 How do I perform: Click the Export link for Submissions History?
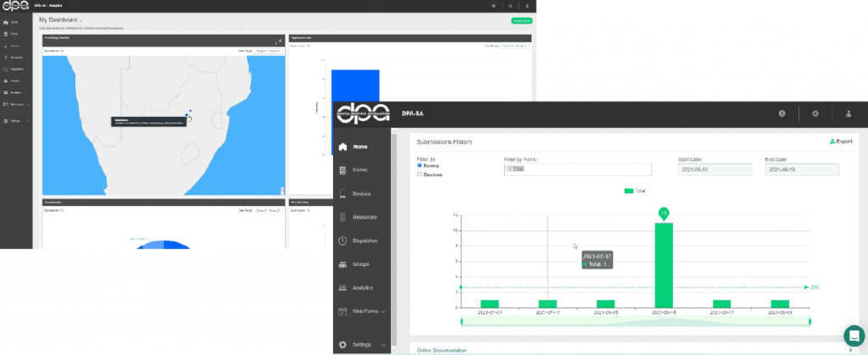pyautogui.click(x=840, y=141)
